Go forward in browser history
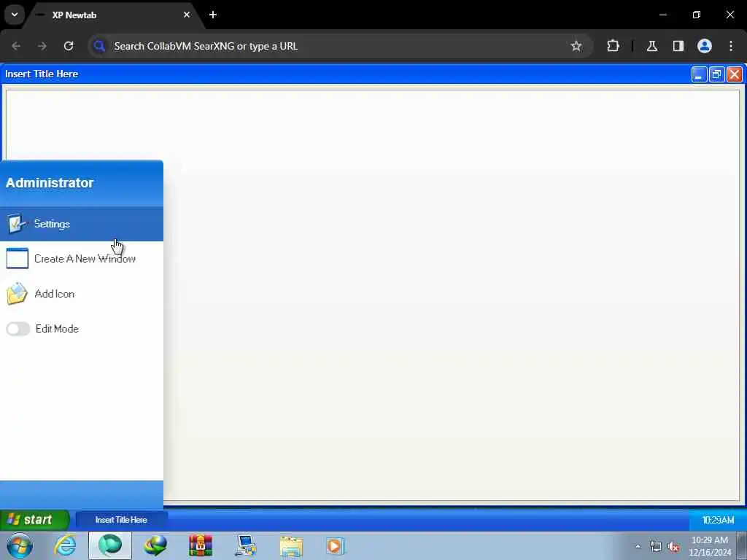 pos(42,46)
